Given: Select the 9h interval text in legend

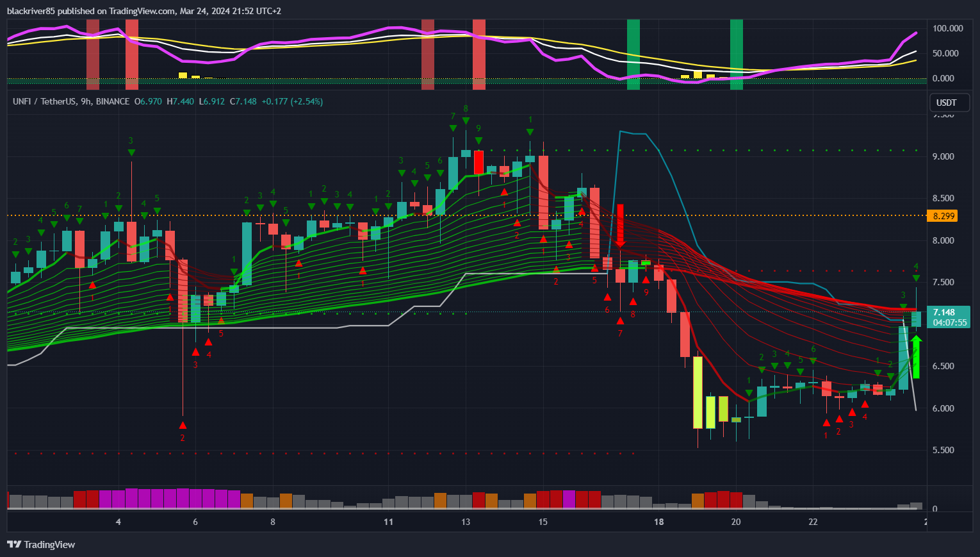Looking at the screenshot, I should (x=86, y=101).
